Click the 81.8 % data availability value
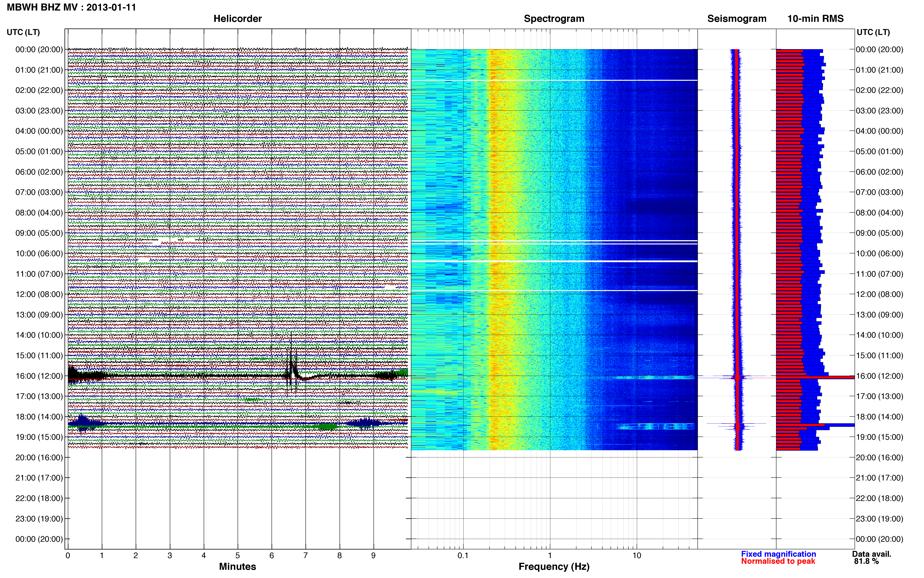924x578 pixels. coord(867,561)
